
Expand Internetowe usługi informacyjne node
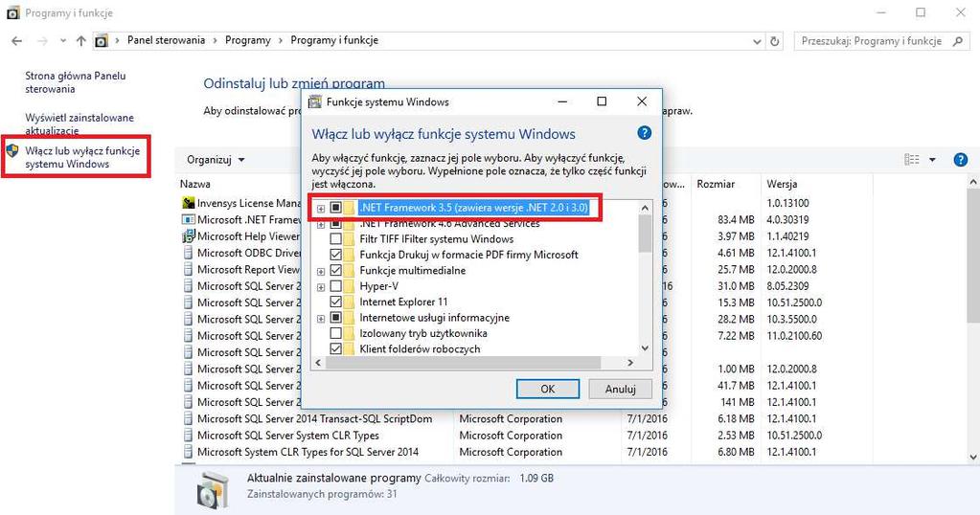(x=321, y=319)
